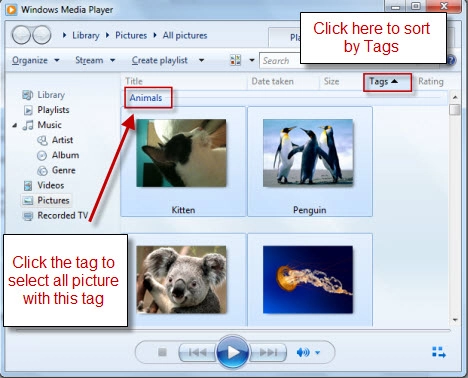The width and height of the screenshot is (468, 378).
Task: Click the Music note icon
Action: pos(28,125)
